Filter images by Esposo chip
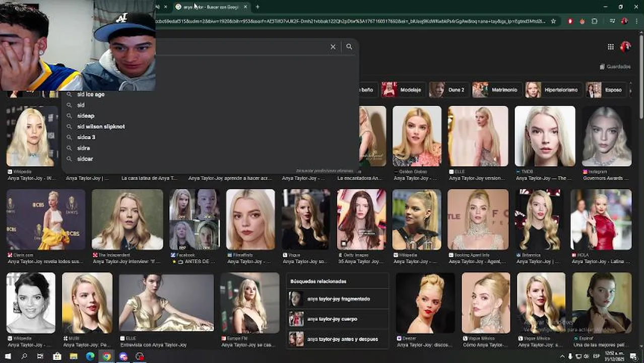This screenshot has width=644, height=363. pos(605,90)
